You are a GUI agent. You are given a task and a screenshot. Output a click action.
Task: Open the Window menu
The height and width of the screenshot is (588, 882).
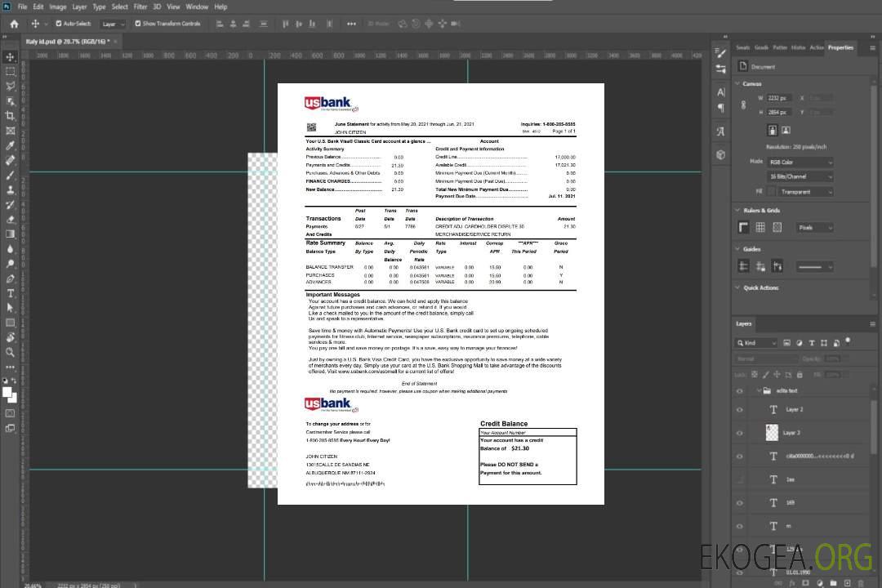click(x=197, y=7)
